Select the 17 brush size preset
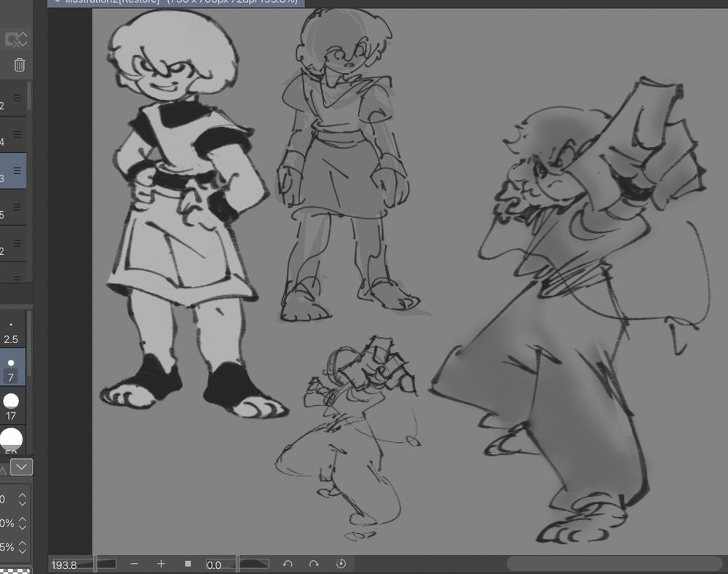728x574 pixels. (11, 406)
